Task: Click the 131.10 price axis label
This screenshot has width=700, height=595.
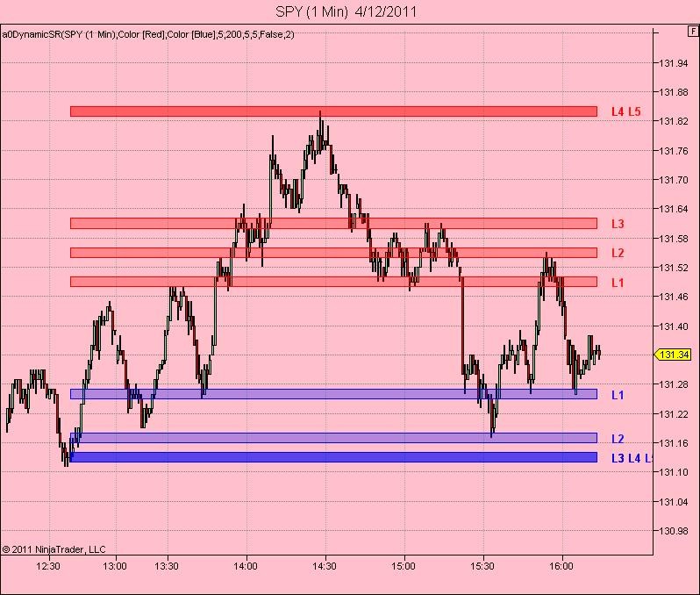Action: 674,472
